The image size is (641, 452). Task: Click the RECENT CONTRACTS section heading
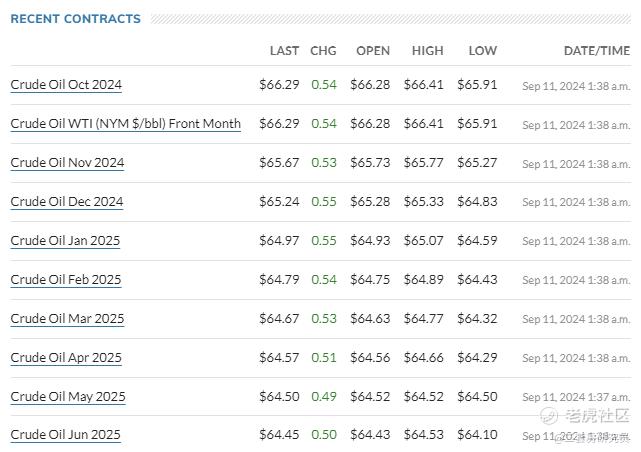click(75, 19)
